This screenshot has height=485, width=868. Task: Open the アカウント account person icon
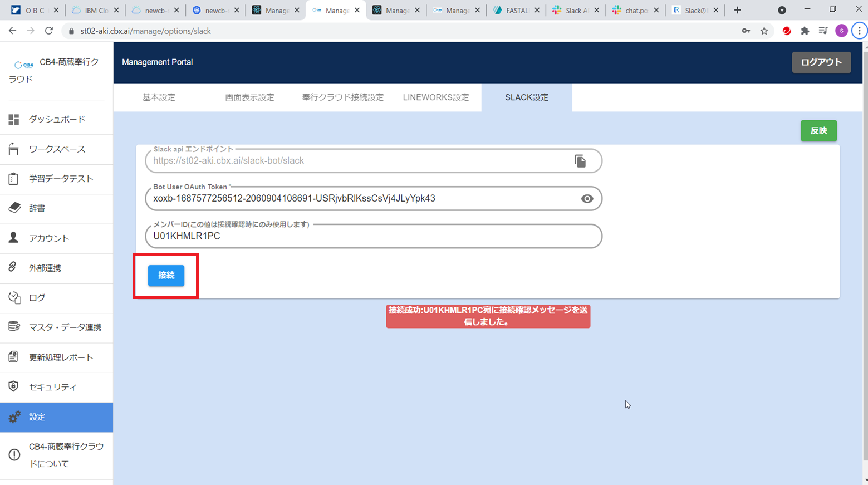pos(14,238)
